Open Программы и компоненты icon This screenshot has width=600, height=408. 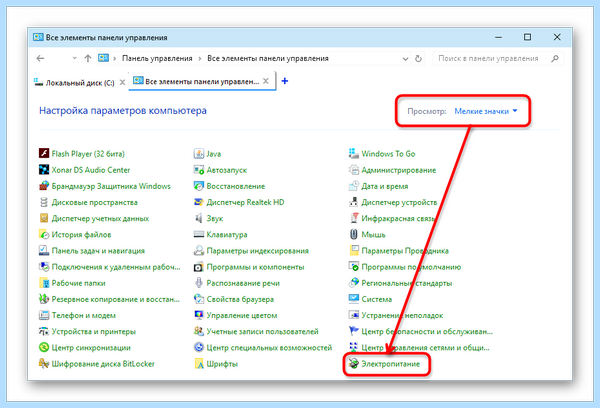(x=199, y=267)
